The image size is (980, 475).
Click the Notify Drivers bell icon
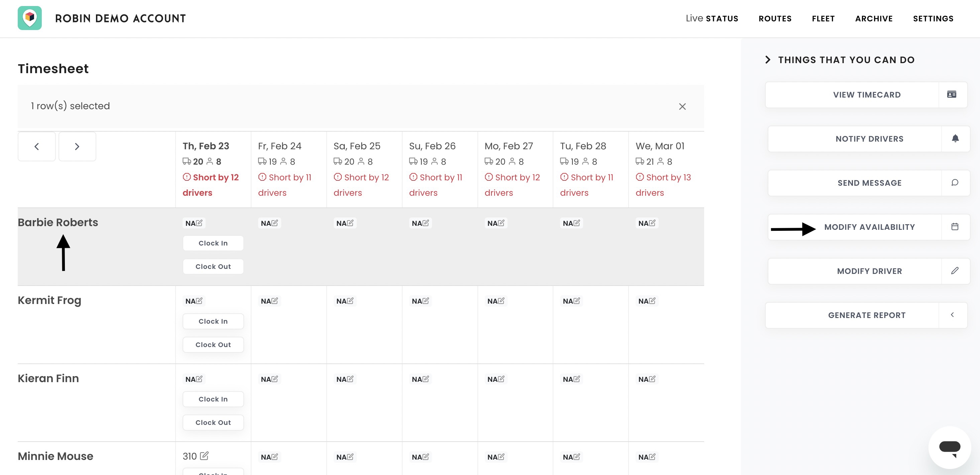point(955,139)
